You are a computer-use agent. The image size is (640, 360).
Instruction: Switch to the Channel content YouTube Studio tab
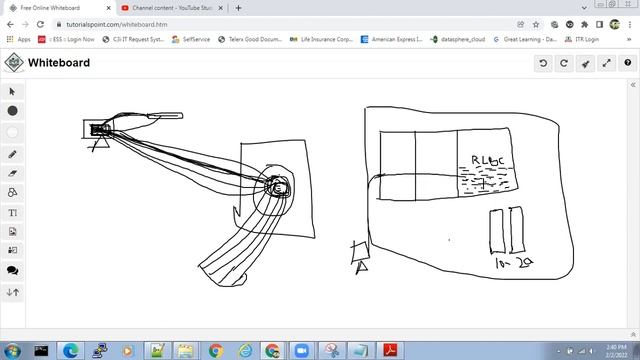pyautogui.click(x=171, y=8)
